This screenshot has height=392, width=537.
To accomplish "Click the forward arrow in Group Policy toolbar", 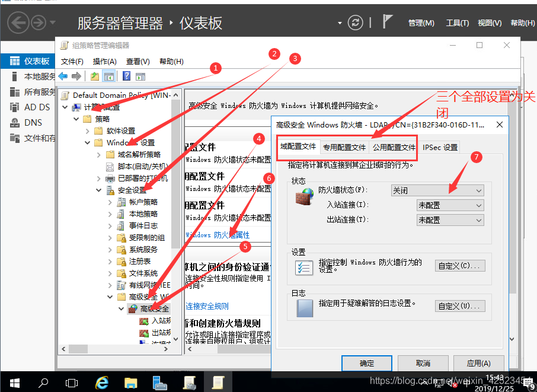I will point(76,76).
